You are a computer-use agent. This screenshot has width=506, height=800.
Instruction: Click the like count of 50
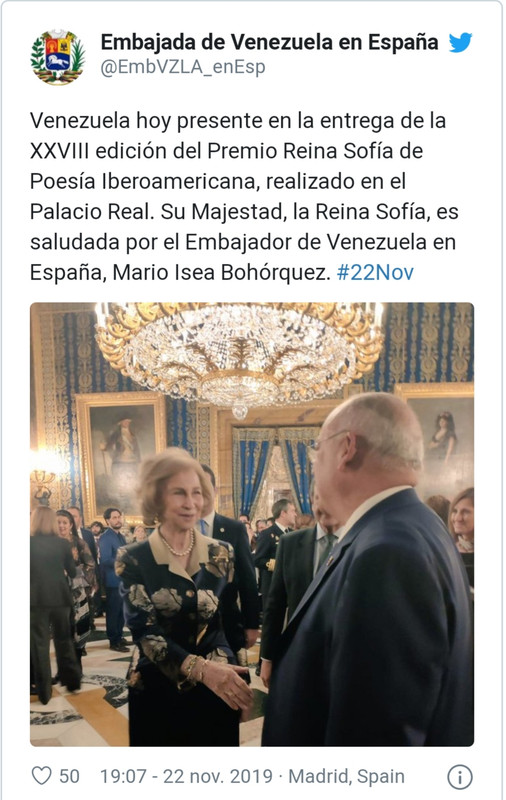[69, 777]
